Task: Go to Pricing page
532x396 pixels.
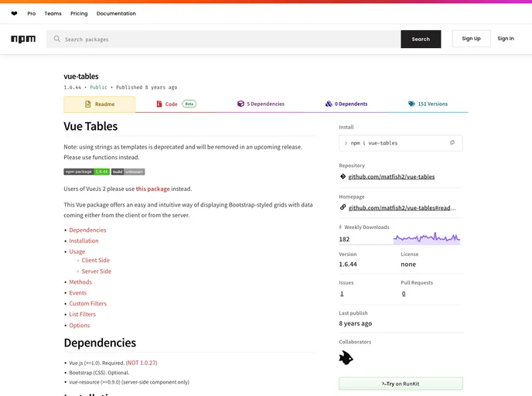Action: tap(79, 14)
